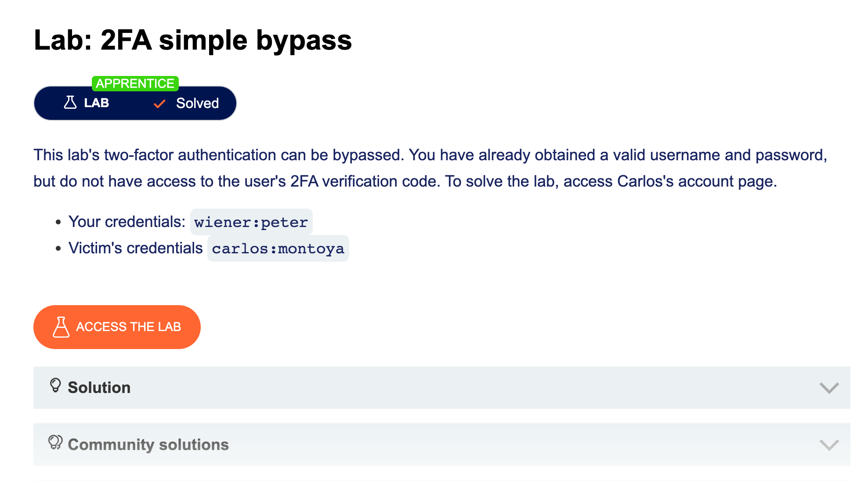The image size is (868, 490).
Task: Click the Solved status text
Action: 197,103
